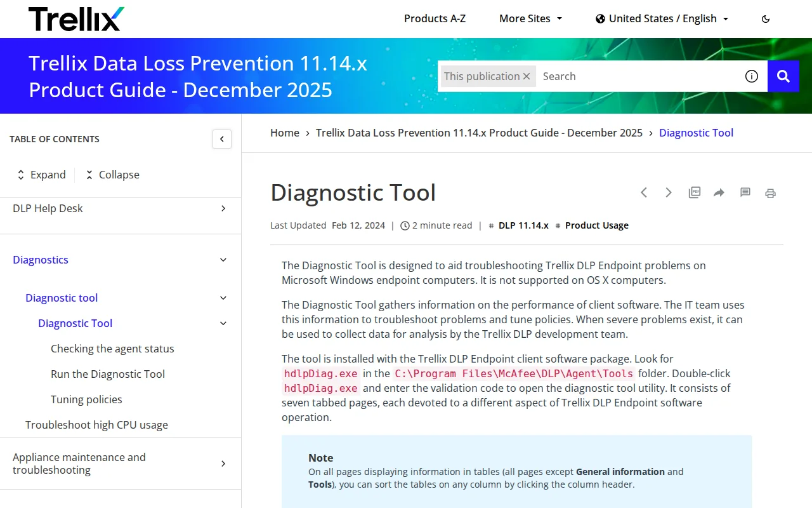Click the Trellix logo
Screen dimensions: 812x508
coord(76,19)
